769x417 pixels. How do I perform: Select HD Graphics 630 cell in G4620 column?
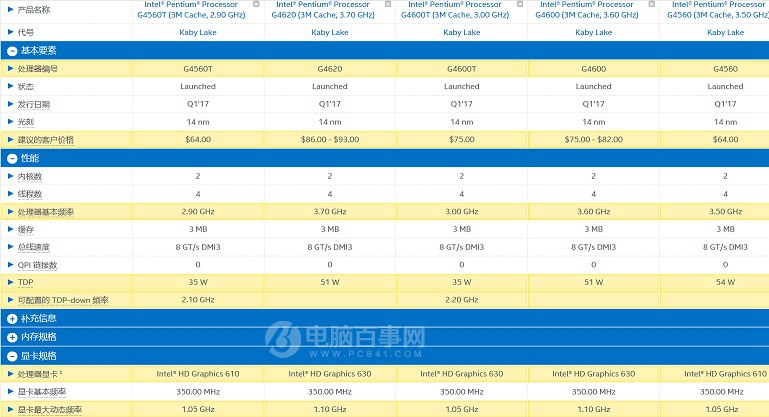pos(330,374)
